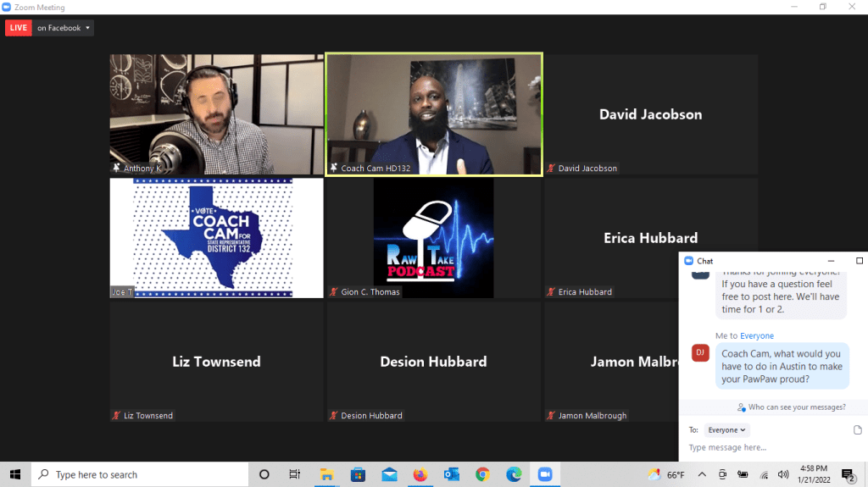Click the file attachment icon in chat
The width and height of the screenshot is (868, 487).
pyautogui.click(x=858, y=430)
